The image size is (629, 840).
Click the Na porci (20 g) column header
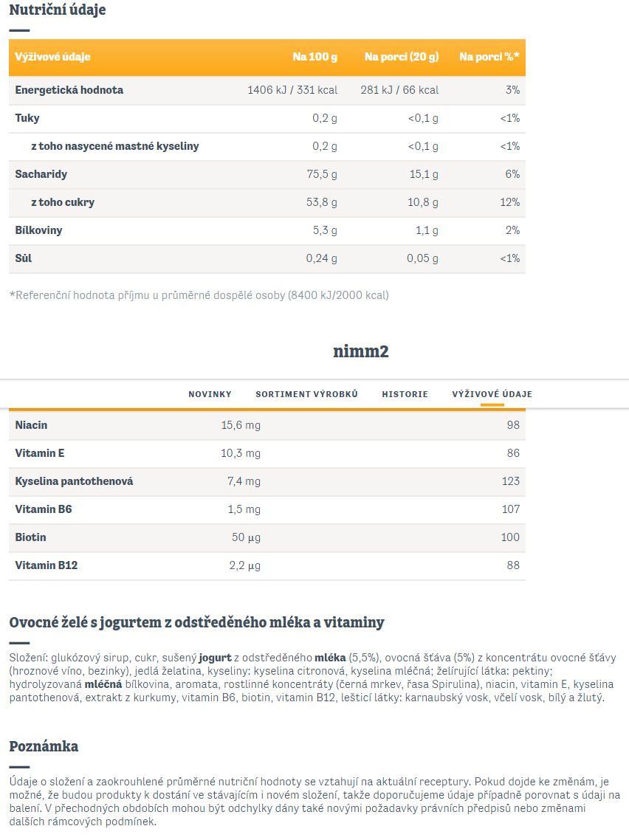pyautogui.click(x=402, y=57)
